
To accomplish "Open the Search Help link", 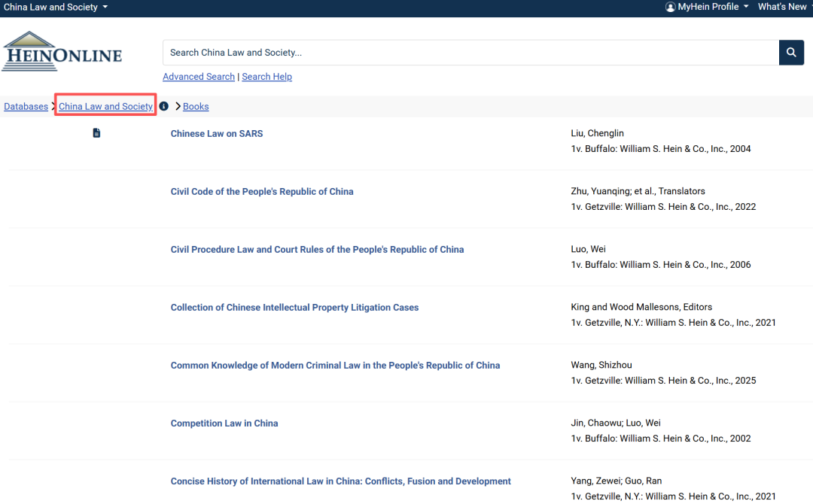I will (266, 77).
